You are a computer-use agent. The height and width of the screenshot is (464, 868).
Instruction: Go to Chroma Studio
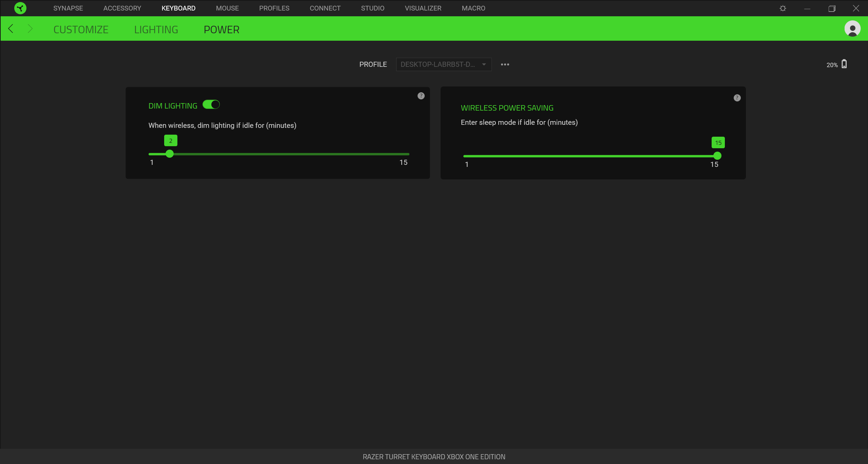[x=372, y=8]
